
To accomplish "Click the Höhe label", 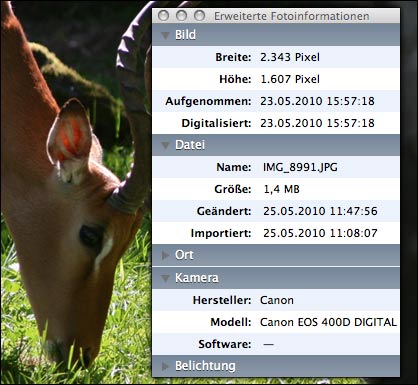I will [x=235, y=79].
